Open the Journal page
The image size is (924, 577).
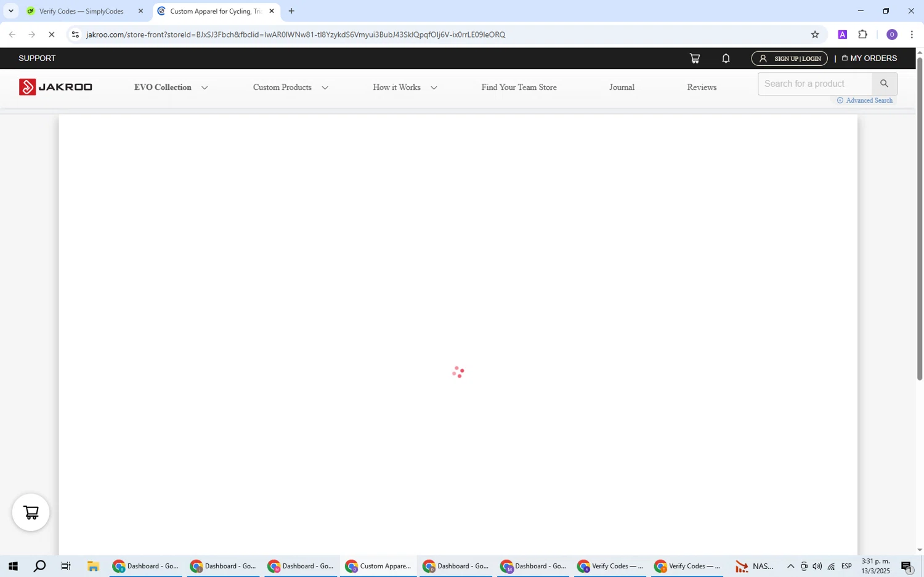622,87
